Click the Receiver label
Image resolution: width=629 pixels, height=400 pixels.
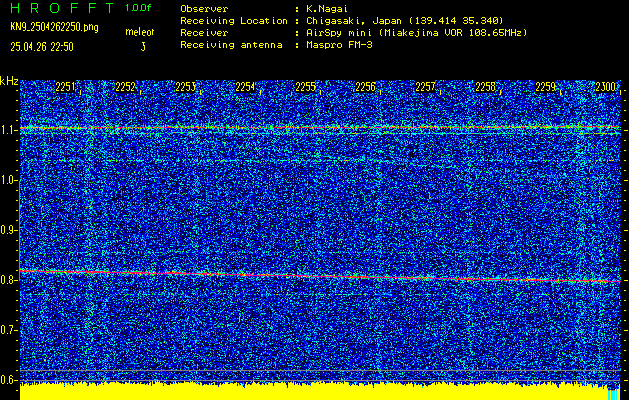coord(204,33)
